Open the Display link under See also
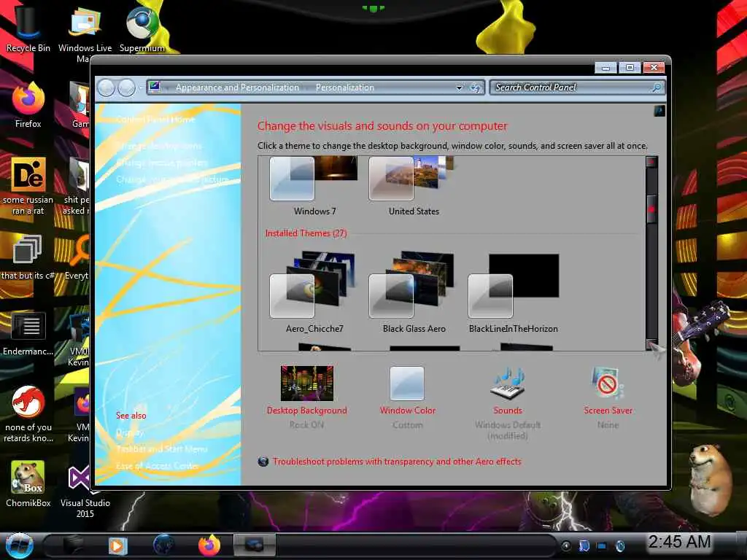Viewport: 747px width, 560px height. tap(130, 432)
